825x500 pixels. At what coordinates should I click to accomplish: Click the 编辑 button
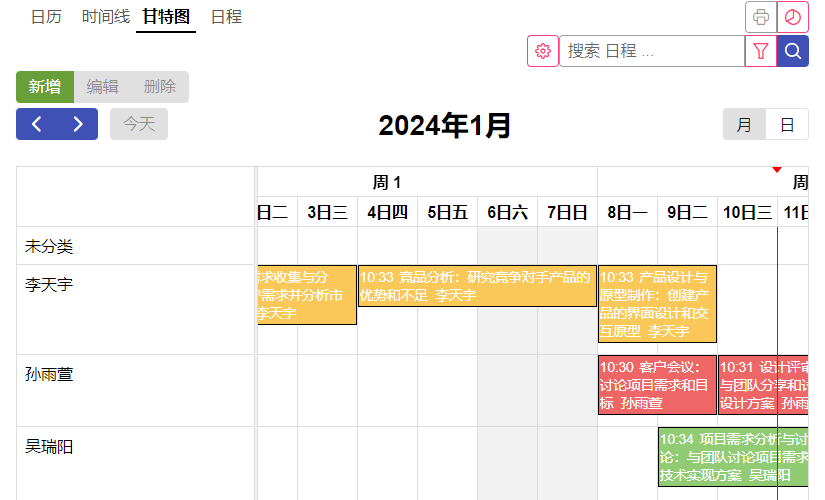click(x=102, y=87)
